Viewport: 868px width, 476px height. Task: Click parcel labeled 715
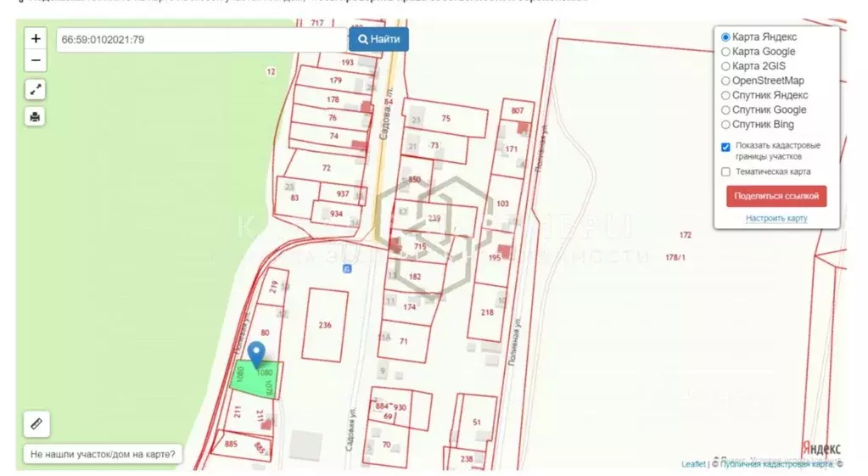click(x=420, y=247)
